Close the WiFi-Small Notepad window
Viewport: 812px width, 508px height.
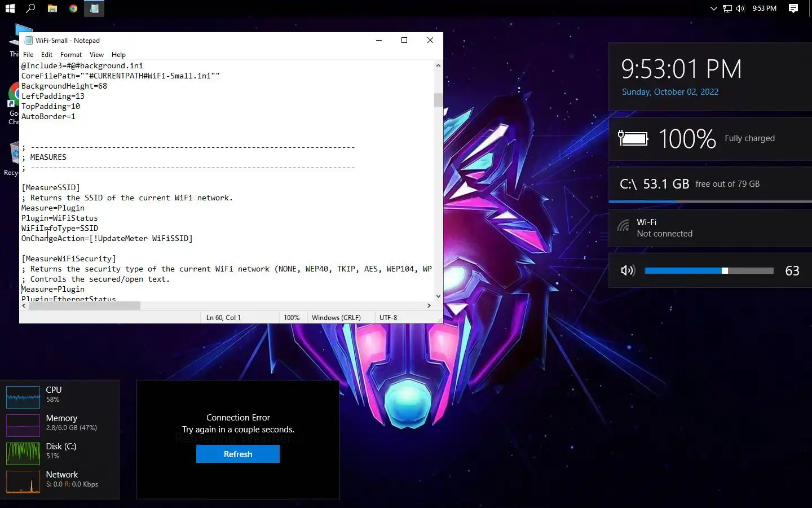[430, 40]
